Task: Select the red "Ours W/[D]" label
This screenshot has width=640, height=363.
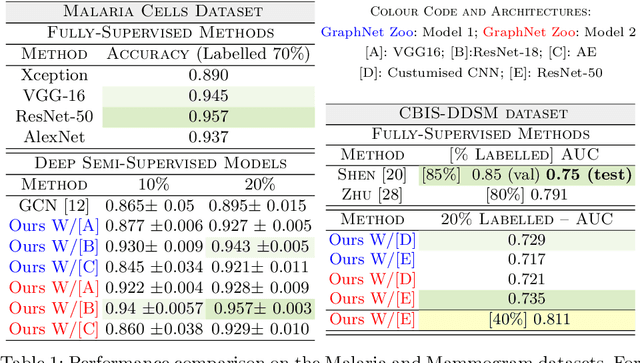Action: point(372,279)
